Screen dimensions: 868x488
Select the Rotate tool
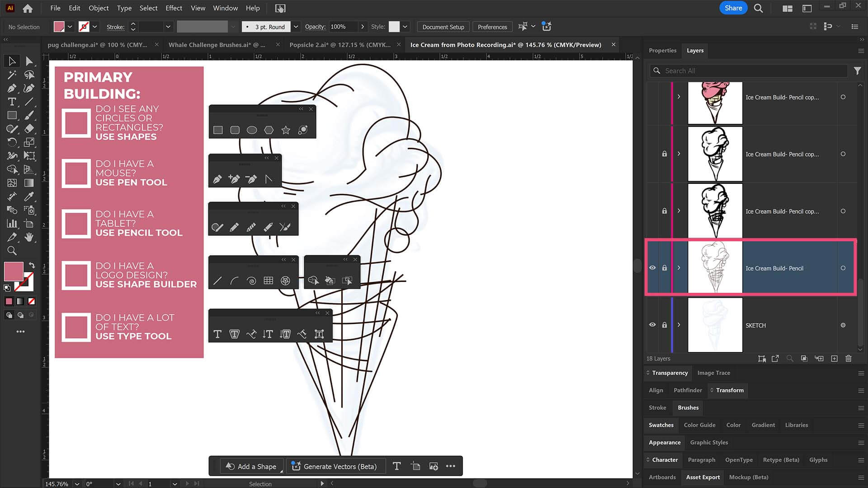coord(12,142)
